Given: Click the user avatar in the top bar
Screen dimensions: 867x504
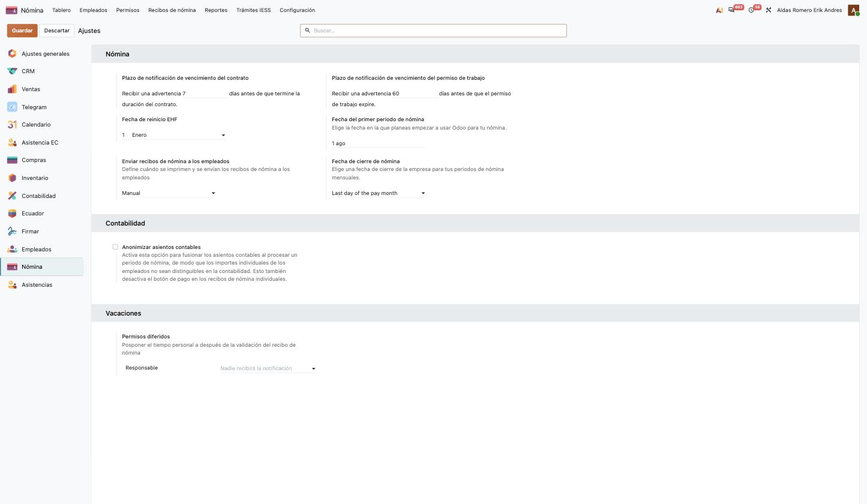Looking at the screenshot, I should tap(853, 10).
